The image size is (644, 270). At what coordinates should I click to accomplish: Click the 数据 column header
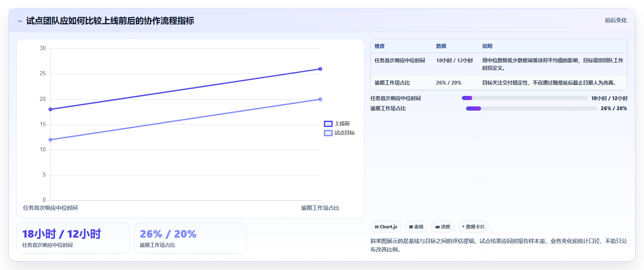coord(441,46)
